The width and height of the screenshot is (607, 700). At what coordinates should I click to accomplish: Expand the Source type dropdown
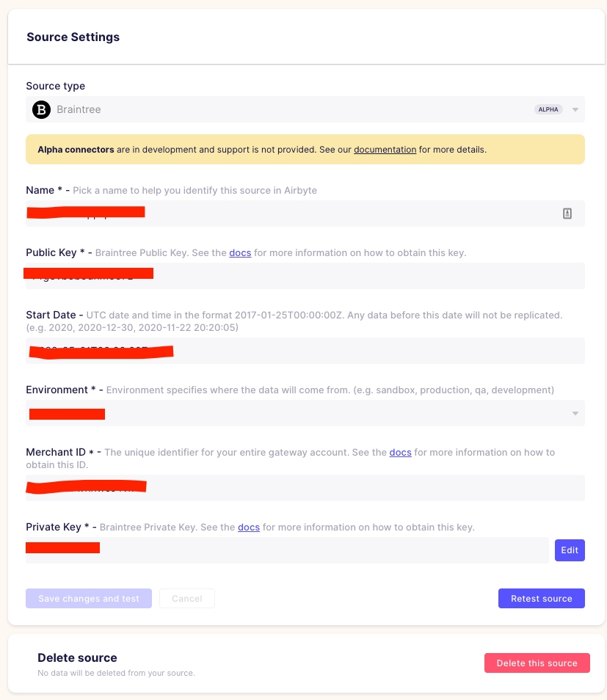point(575,109)
